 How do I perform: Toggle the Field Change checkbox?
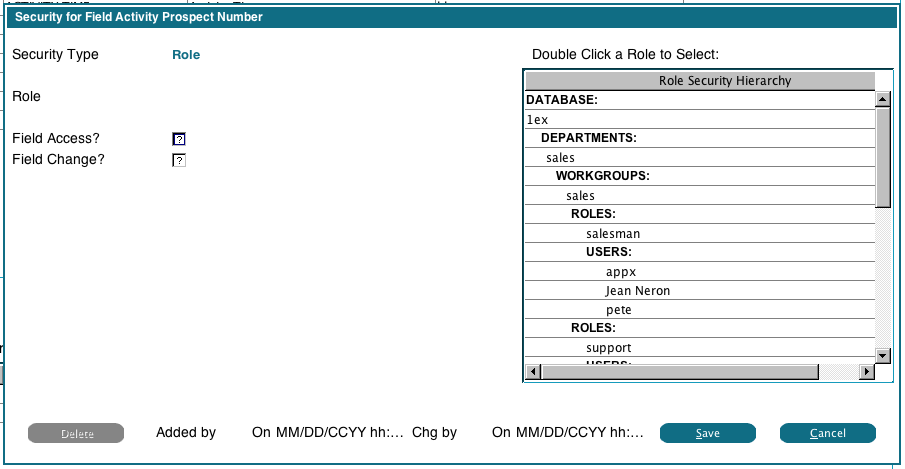180,160
